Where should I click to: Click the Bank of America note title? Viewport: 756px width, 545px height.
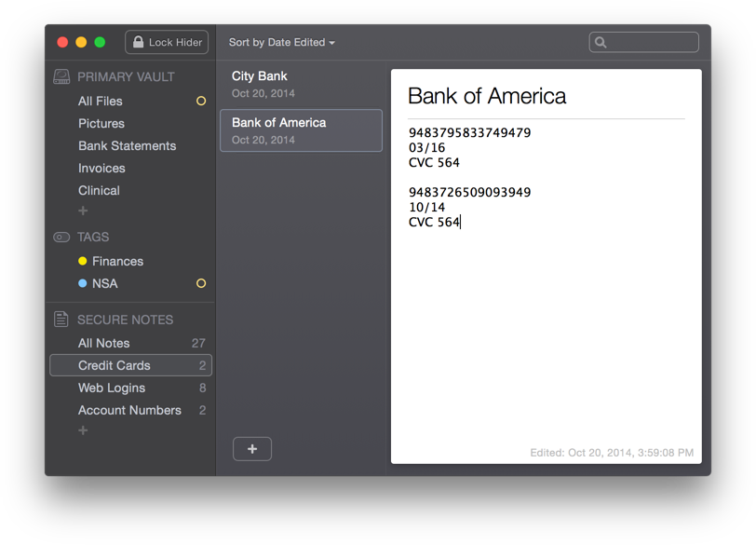(x=487, y=96)
